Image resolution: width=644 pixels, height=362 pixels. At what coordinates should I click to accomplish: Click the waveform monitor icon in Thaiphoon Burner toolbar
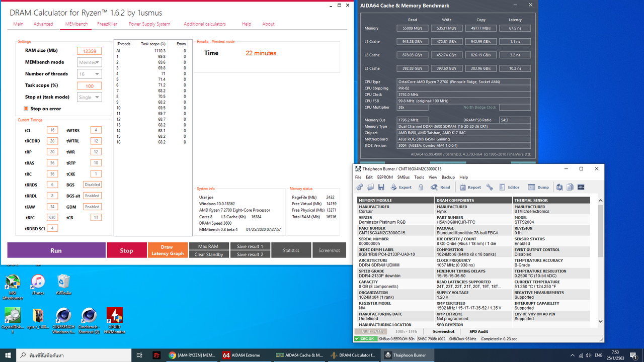(581, 187)
